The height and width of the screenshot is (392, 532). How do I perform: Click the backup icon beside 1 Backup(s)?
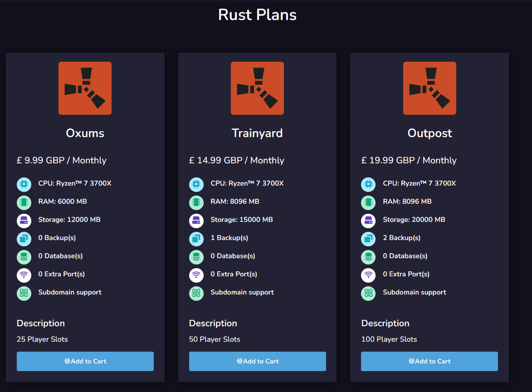(196, 239)
